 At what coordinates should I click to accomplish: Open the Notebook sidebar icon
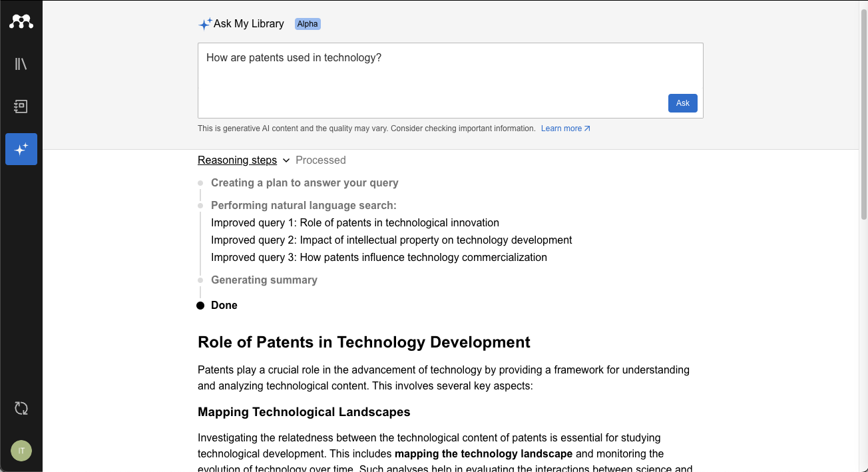(21, 107)
